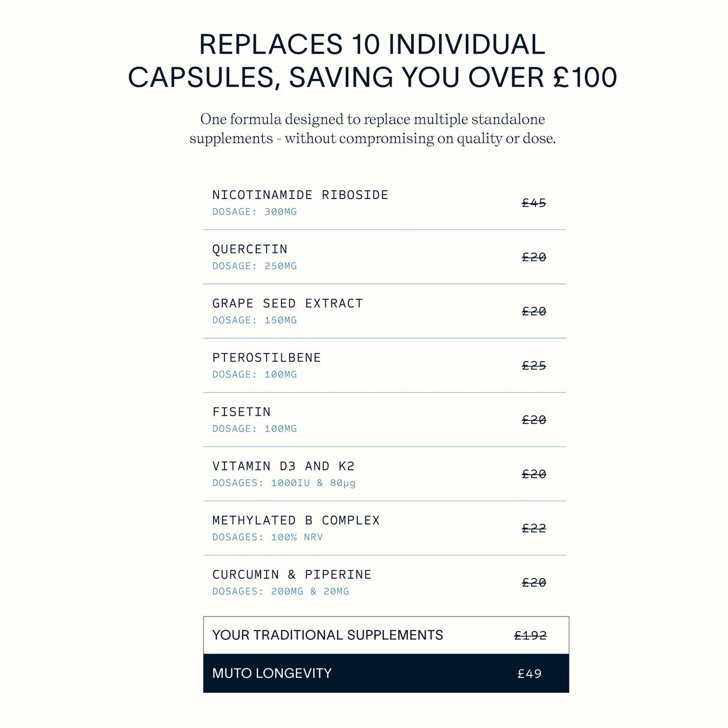
Task: Click the crossed-out £192 total price
Action: pos(530,636)
